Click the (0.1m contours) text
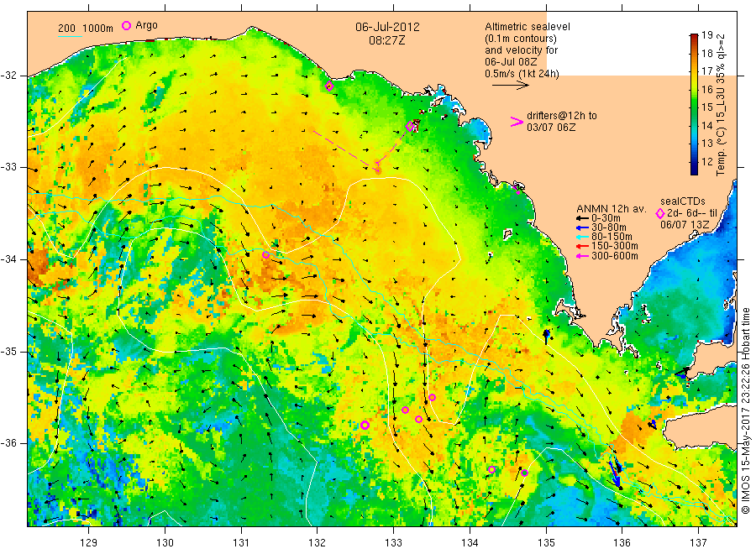 pos(521,39)
